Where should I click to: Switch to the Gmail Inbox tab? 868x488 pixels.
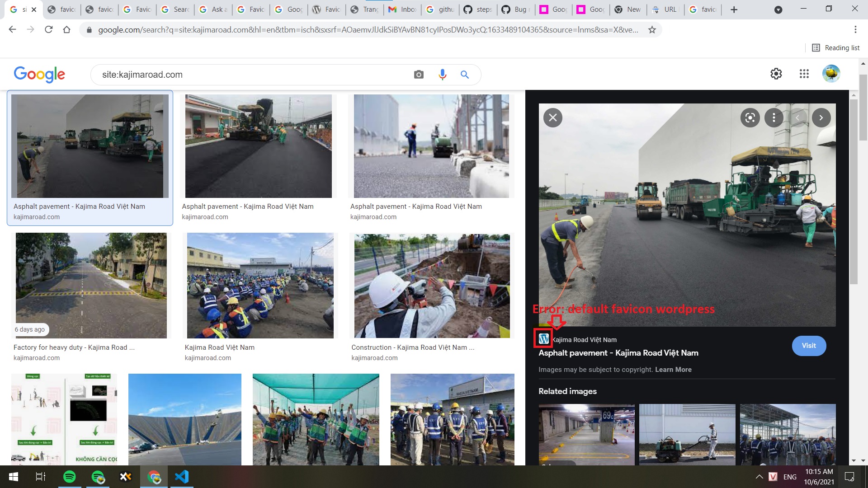click(x=402, y=9)
